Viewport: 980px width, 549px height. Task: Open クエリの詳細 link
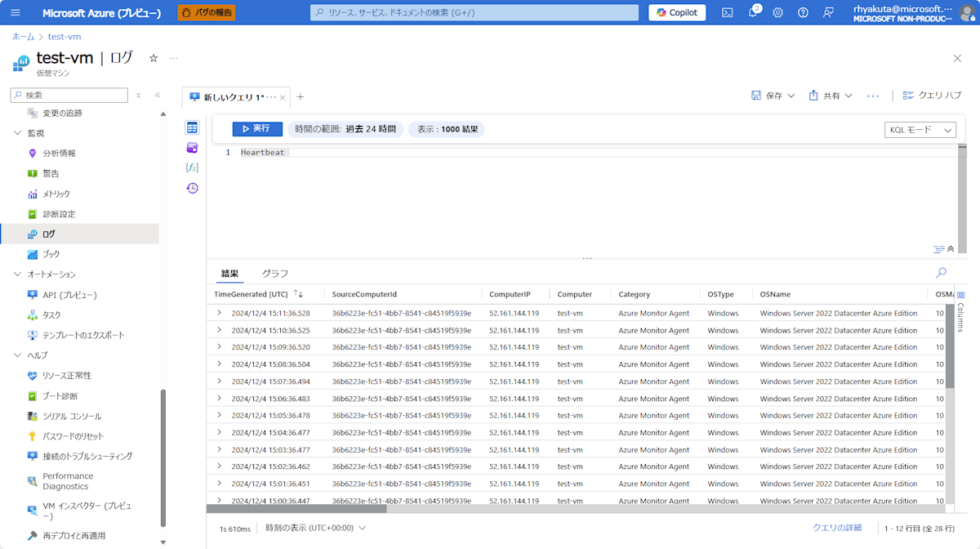[837, 528]
